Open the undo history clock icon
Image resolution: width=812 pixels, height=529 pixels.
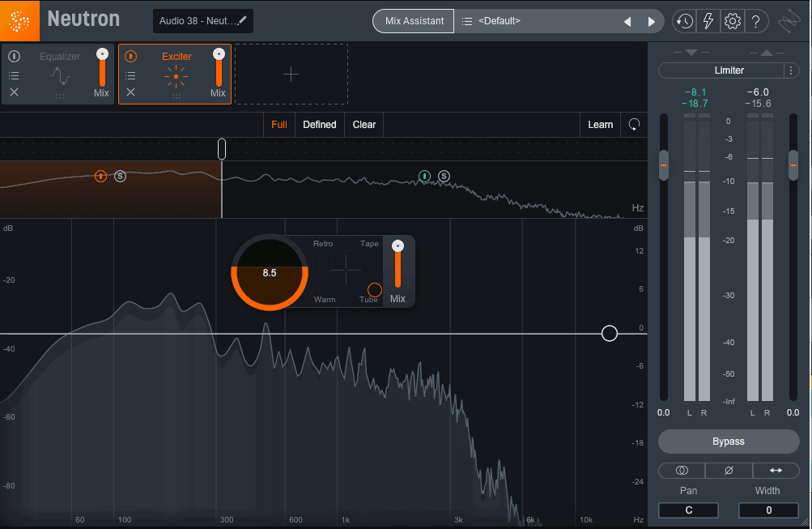685,21
